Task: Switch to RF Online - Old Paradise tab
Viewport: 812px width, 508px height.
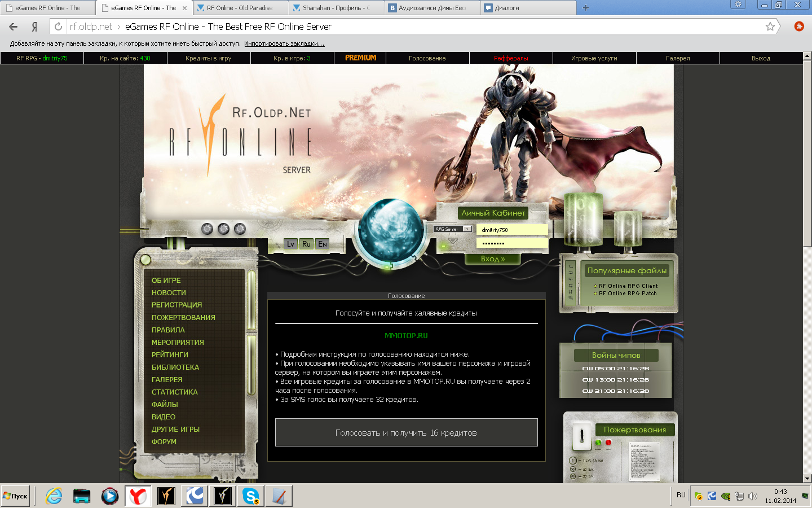Action: click(x=240, y=8)
